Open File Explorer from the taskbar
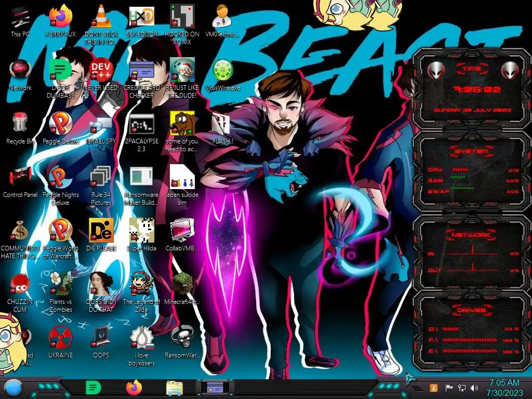 click(175, 388)
